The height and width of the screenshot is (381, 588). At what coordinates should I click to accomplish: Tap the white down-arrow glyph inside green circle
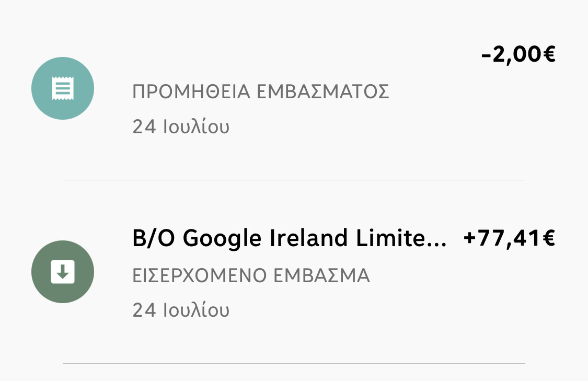coord(63,272)
